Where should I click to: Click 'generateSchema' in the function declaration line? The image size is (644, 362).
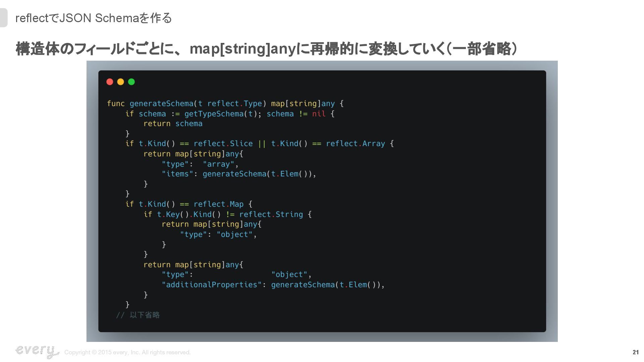[161, 104]
